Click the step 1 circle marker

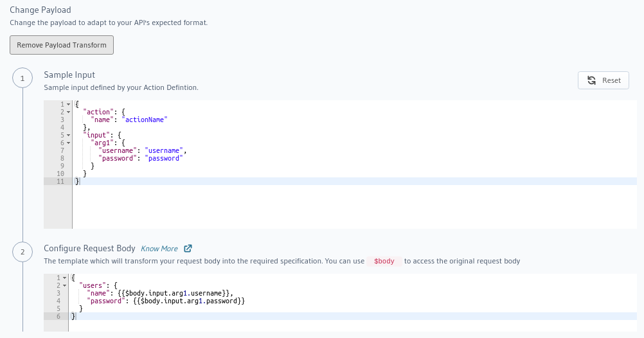click(22, 79)
